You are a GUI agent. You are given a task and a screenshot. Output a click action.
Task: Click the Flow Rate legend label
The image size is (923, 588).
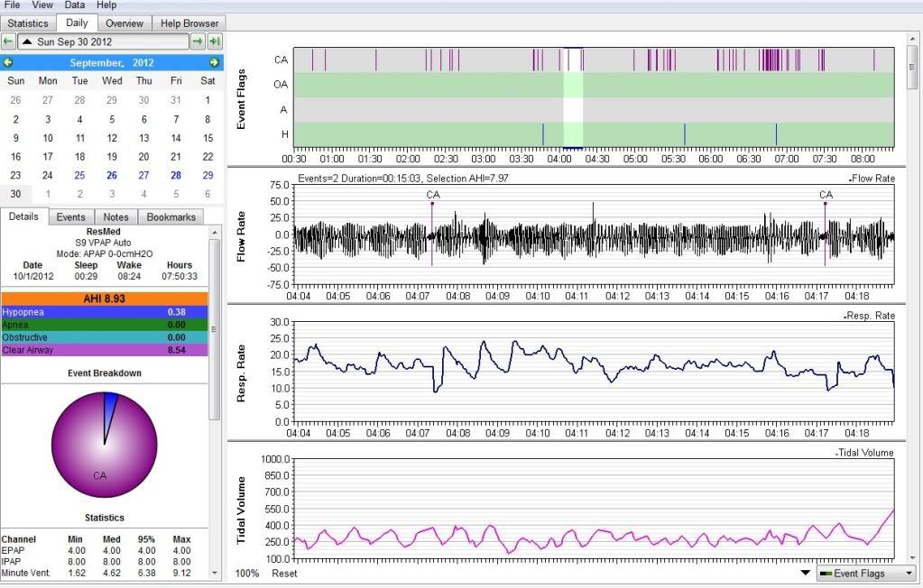(873, 179)
